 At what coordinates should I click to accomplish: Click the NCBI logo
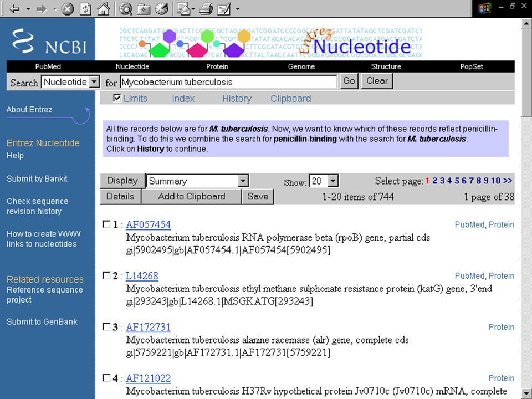tap(49, 41)
